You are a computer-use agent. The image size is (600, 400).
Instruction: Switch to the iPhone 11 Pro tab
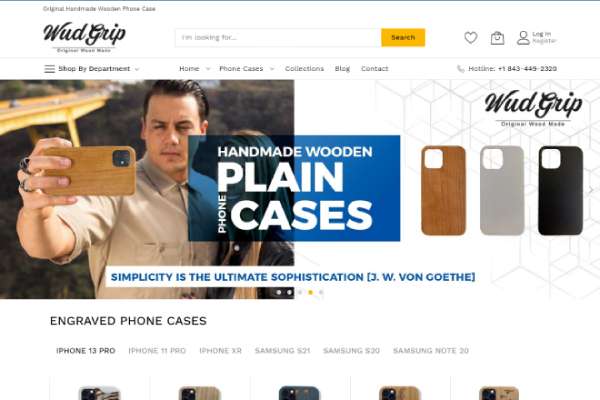[x=157, y=351]
